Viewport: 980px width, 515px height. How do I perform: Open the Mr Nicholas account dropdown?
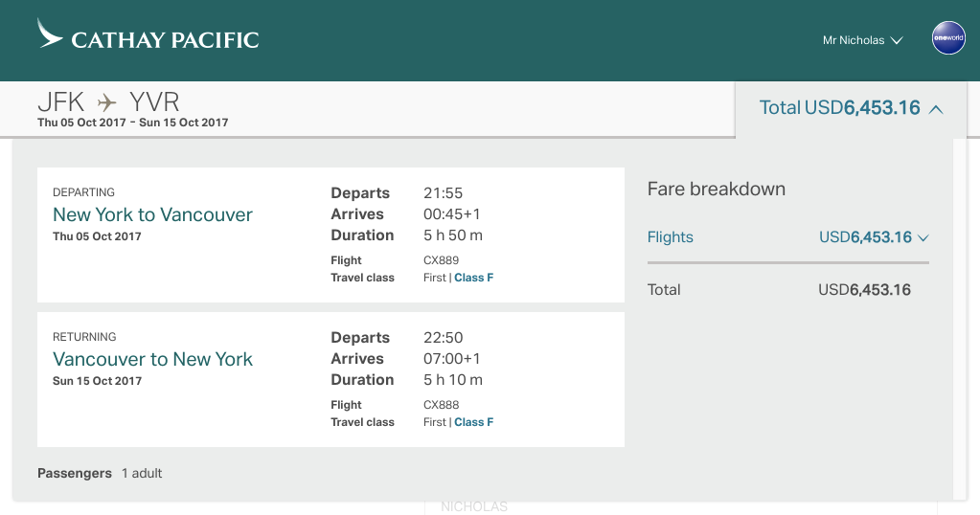(x=862, y=40)
